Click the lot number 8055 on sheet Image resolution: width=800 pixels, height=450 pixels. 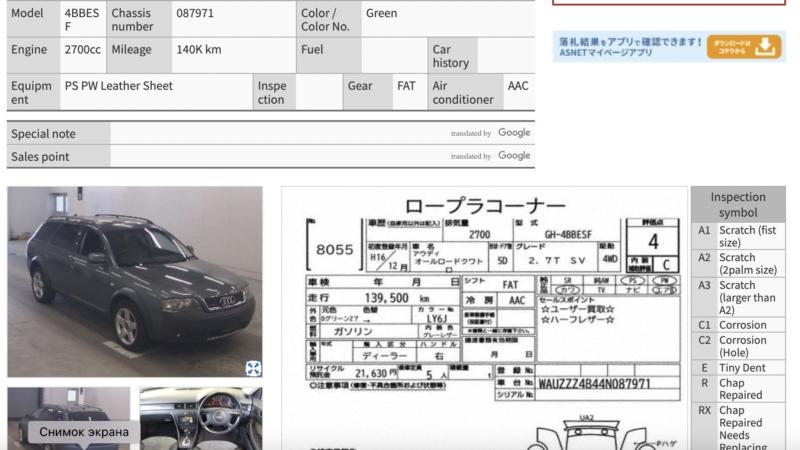[x=334, y=250]
